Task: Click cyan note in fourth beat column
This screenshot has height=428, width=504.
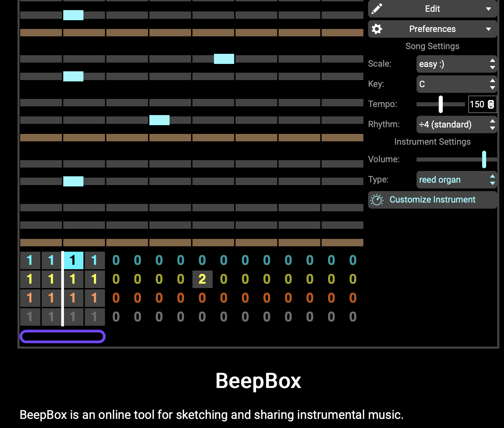Action: tap(159, 120)
